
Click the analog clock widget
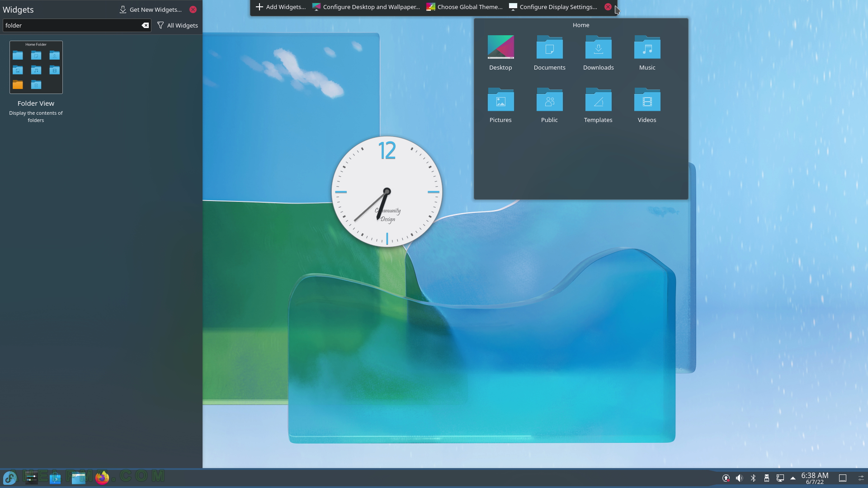tap(387, 192)
